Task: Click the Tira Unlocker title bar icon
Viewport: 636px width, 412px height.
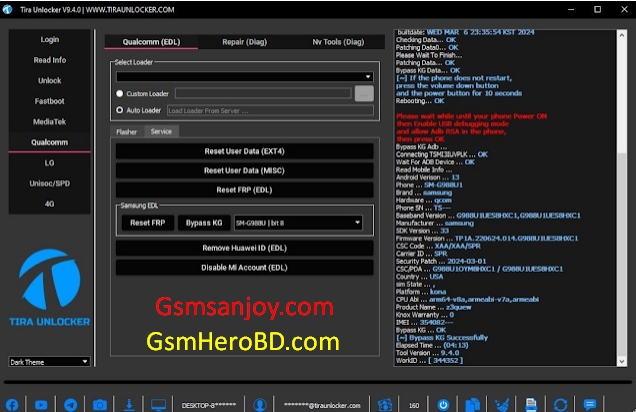Action: pos(7,9)
